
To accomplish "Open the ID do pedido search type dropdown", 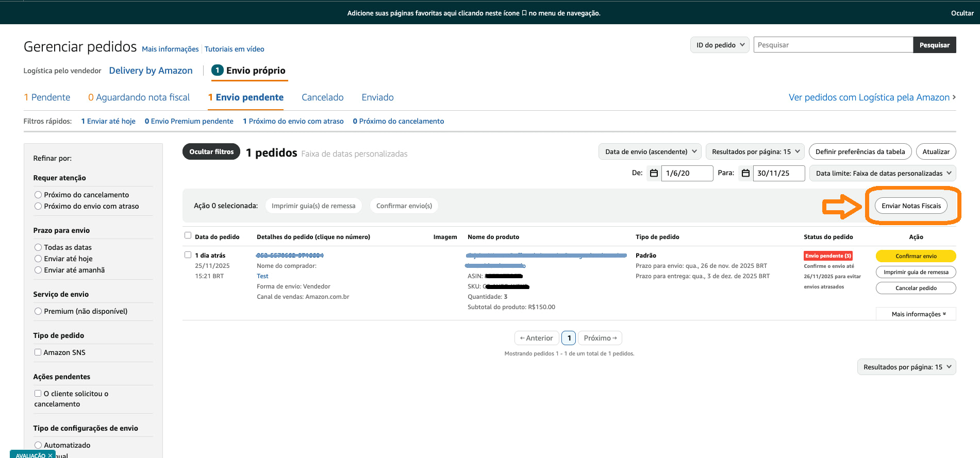I will (720, 45).
